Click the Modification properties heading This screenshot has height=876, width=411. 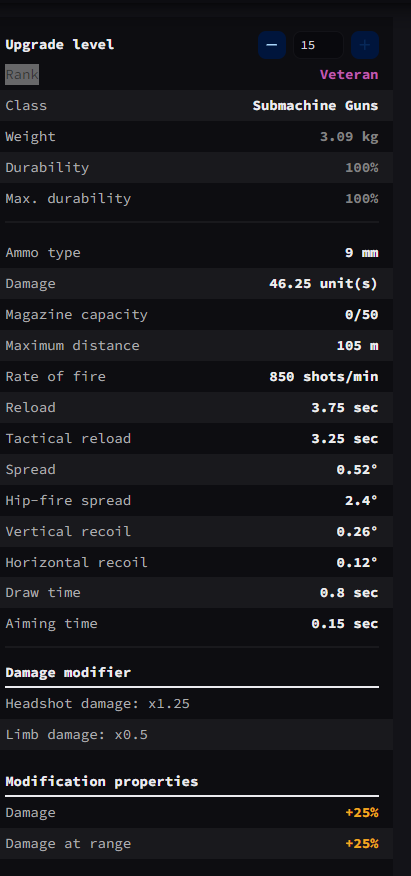pyautogui.click(x=102, y=781)
